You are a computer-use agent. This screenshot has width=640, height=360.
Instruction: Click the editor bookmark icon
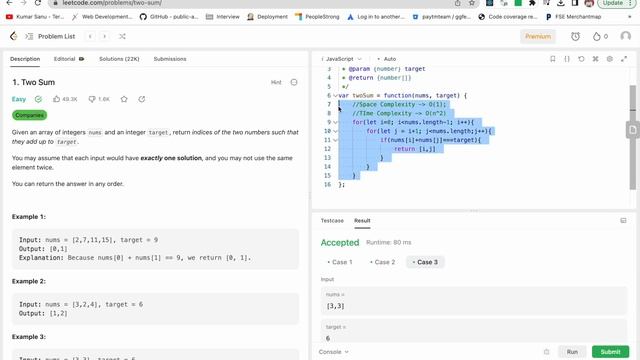pyautogui.click(x=553, y=59)
